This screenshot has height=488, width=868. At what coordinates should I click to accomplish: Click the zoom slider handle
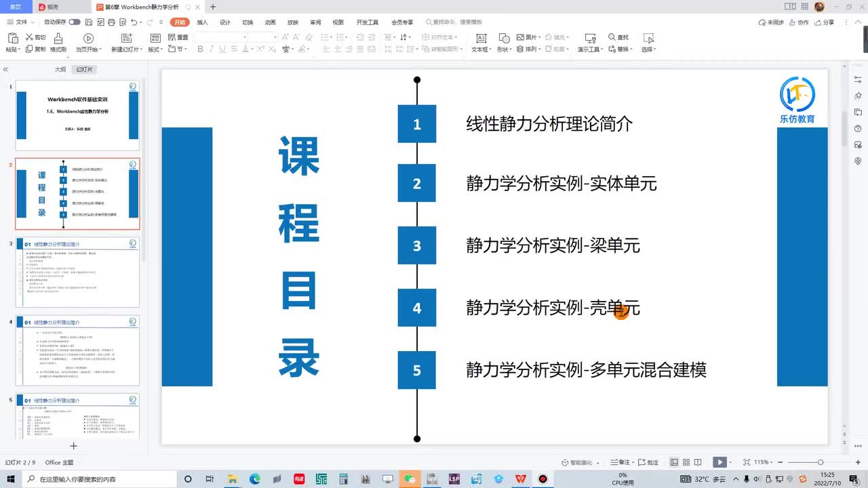point(821,462)
